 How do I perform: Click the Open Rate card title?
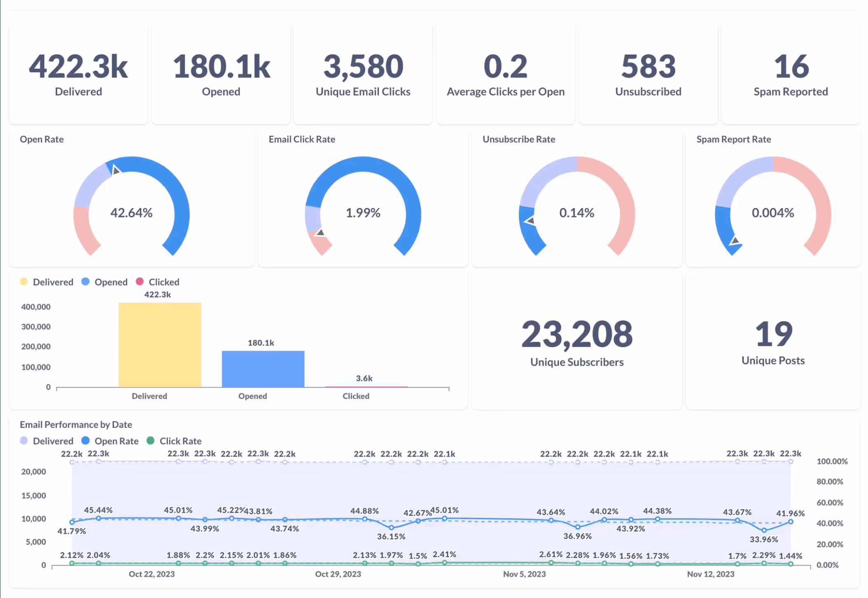[42, 139]
